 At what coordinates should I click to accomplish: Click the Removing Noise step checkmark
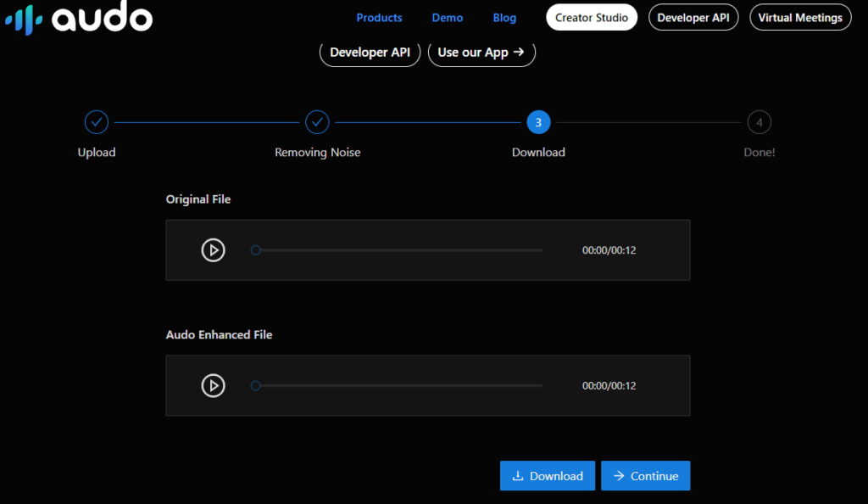(x=317, y=122)
